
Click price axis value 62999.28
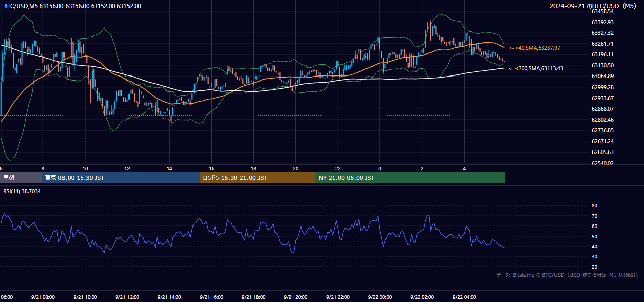click(602, 87)
